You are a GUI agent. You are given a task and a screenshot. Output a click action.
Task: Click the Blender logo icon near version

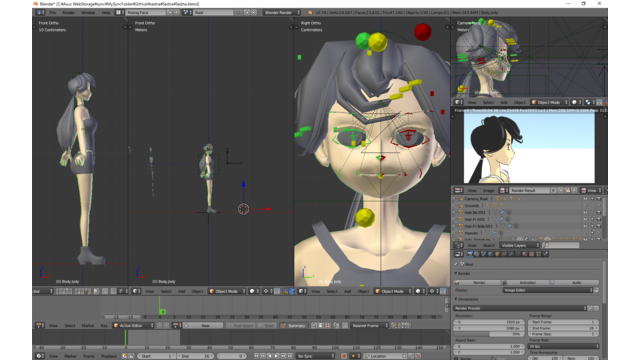(310, 13)
